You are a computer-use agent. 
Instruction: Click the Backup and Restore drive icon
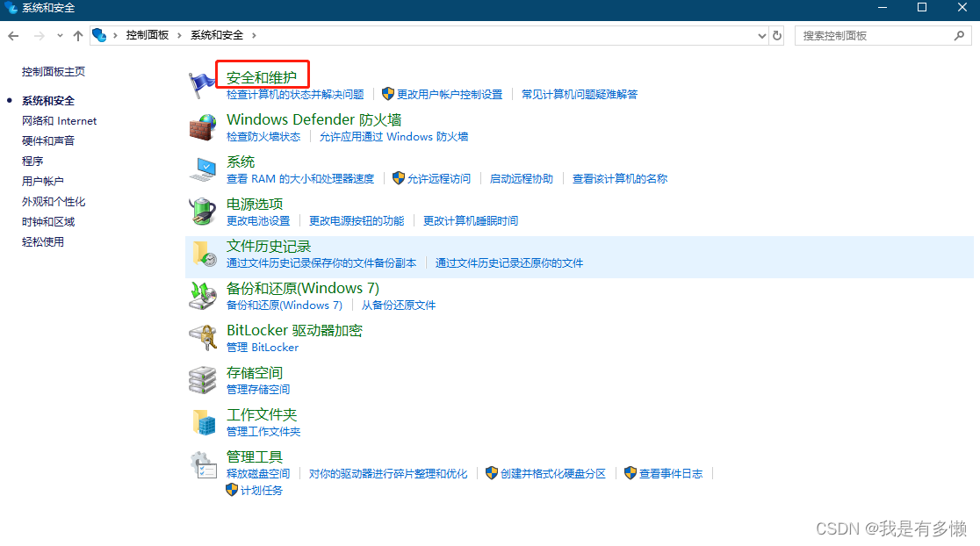pos(203,296)
